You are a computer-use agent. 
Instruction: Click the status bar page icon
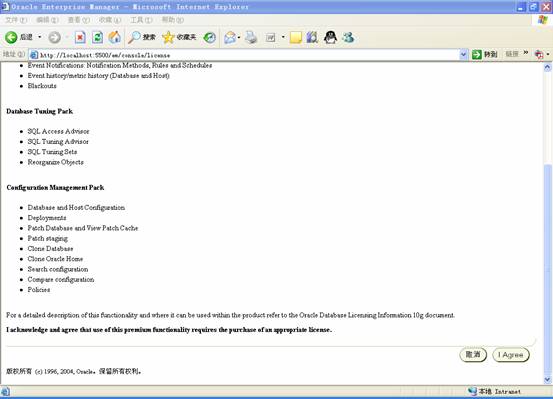pyautogui.click(x=5, y=391)
